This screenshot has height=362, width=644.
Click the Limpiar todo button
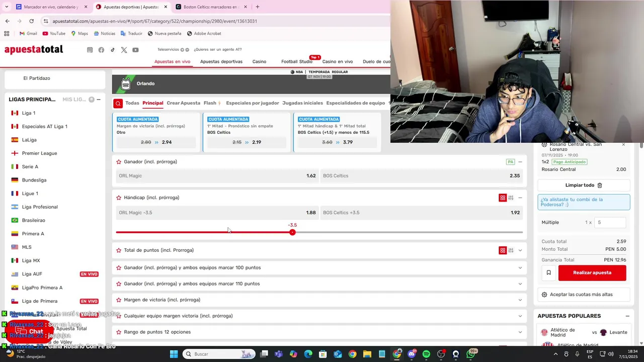(x=584, y=185)
